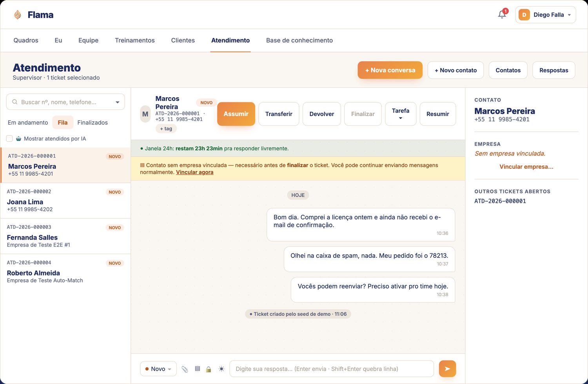Click the 'Vocês podem reenviar' message

[373, 290]
